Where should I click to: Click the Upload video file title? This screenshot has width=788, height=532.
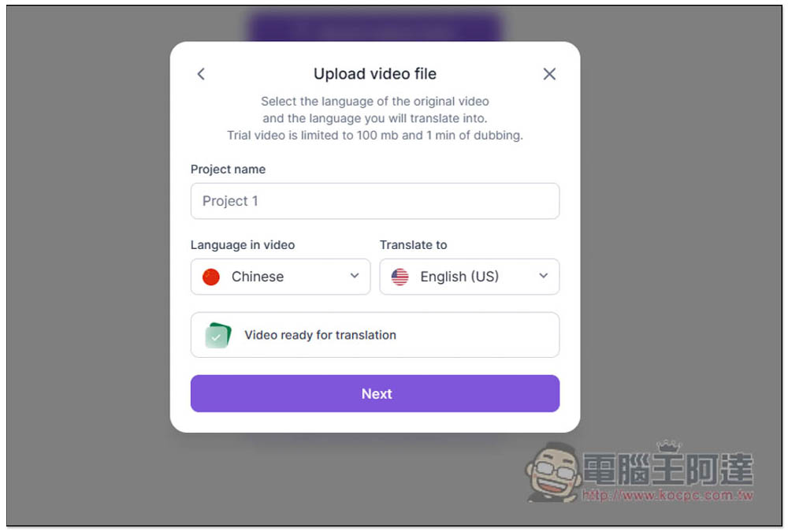point(375,74)
